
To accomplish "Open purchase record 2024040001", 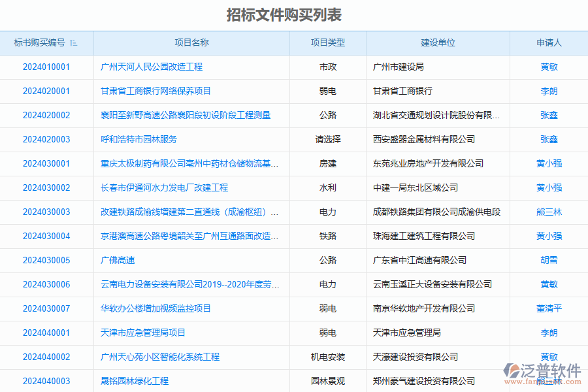I will pyautogui.click(x=46, y=333).
